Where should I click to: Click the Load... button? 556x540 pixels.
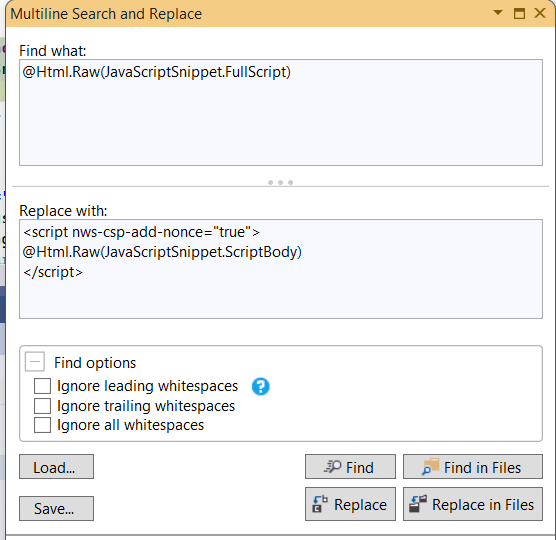(56, 467)
